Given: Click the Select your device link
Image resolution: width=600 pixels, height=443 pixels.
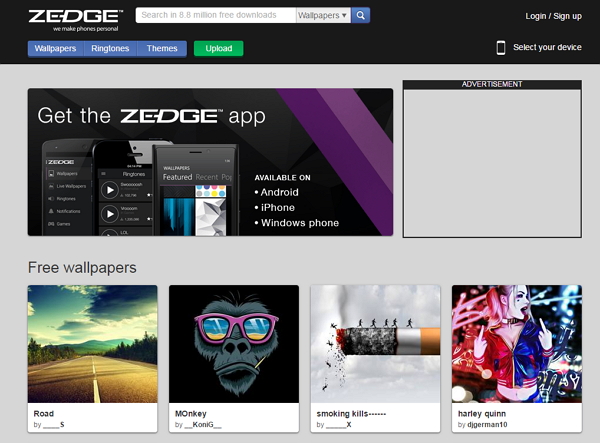Looking at the screenshot, I should tap(546, 48).
